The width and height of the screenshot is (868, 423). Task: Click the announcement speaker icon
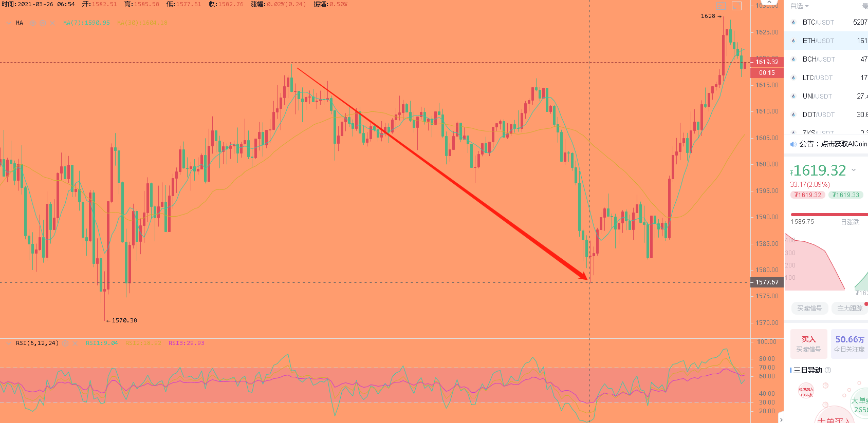pyautogui.click(x=793, y=144)
